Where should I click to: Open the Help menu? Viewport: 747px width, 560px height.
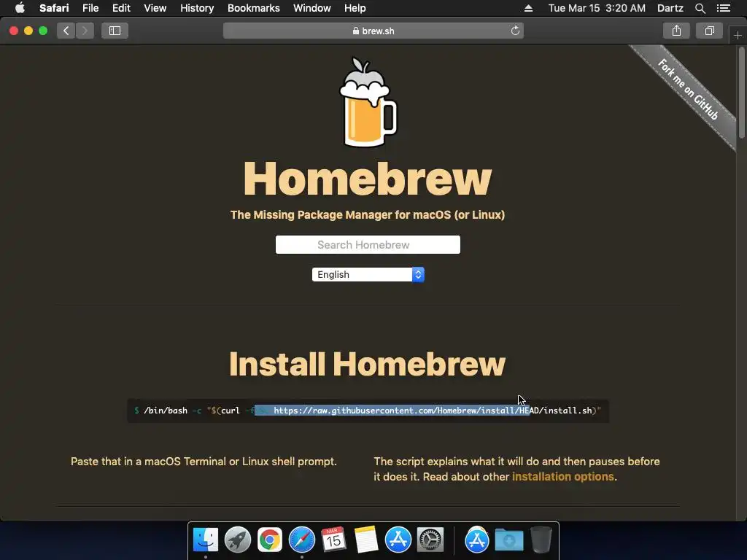(355, 8)
